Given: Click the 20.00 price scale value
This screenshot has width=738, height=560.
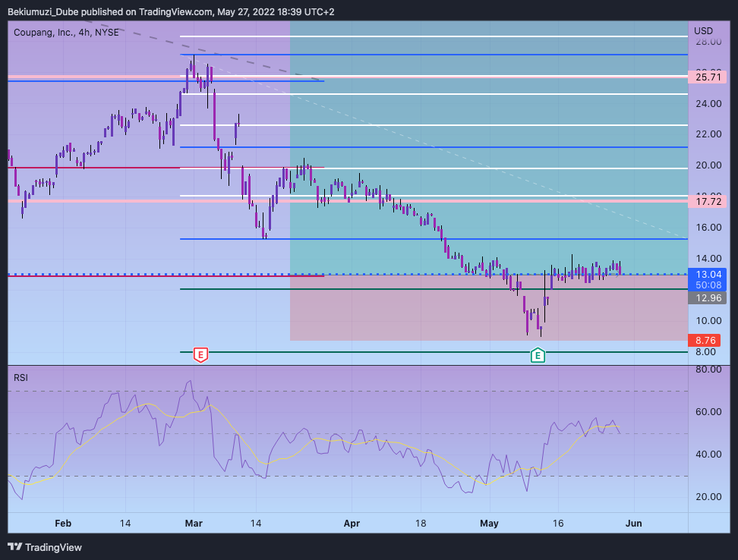Looking at the screenshot, I should click(708, 165).
